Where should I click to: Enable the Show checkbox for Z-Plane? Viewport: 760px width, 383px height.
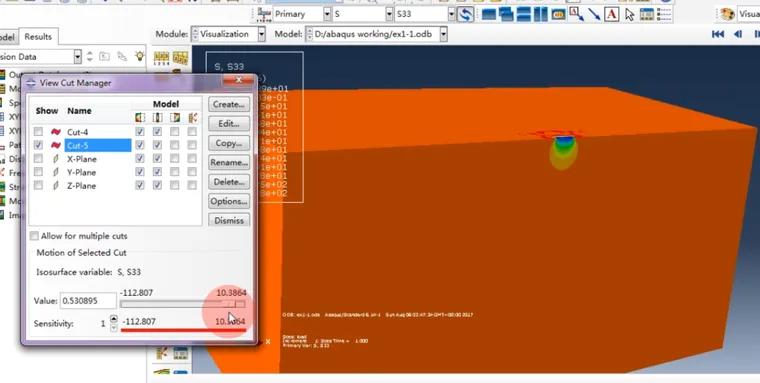pos(38,185)
